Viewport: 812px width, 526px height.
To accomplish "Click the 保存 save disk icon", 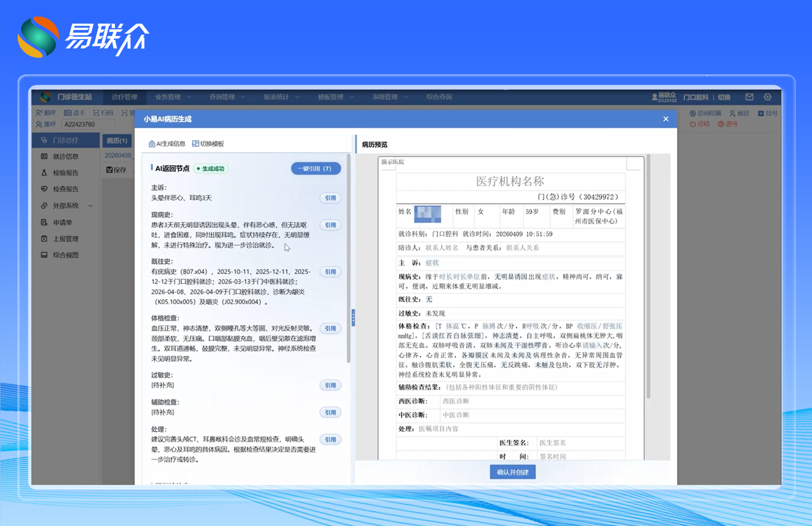I will tap(109, 170).
